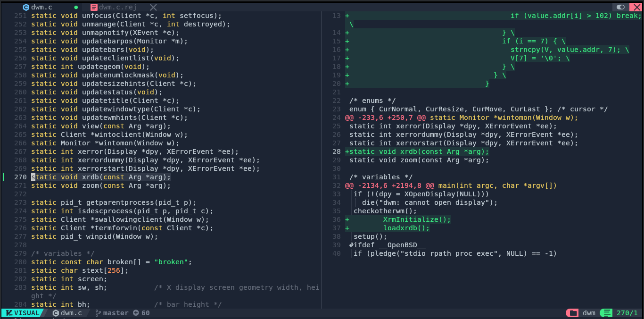This screenshot has height=319, width=644.
Task: Close the dwm.c.rej buffer tab
Action: pos(153,7)
